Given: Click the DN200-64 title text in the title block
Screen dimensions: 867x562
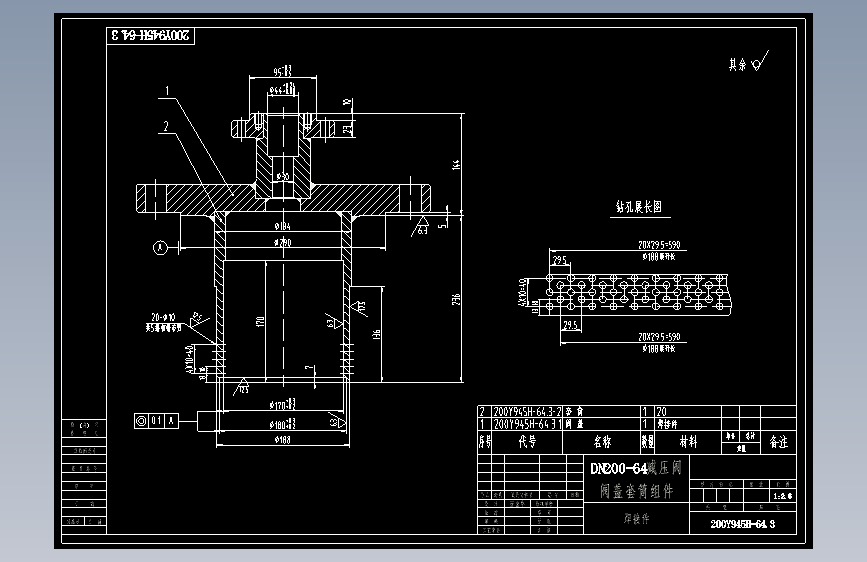Looking at the screenshot, I should click(618, 469).
